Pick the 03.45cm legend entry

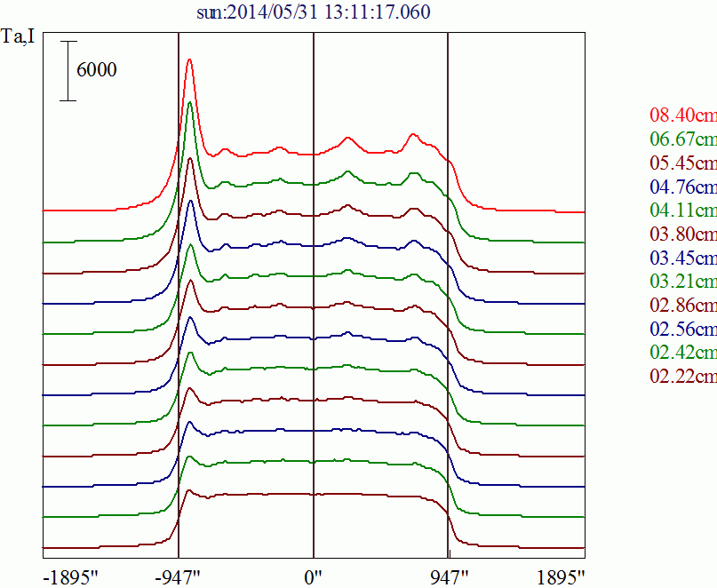(x=683, y=258)
